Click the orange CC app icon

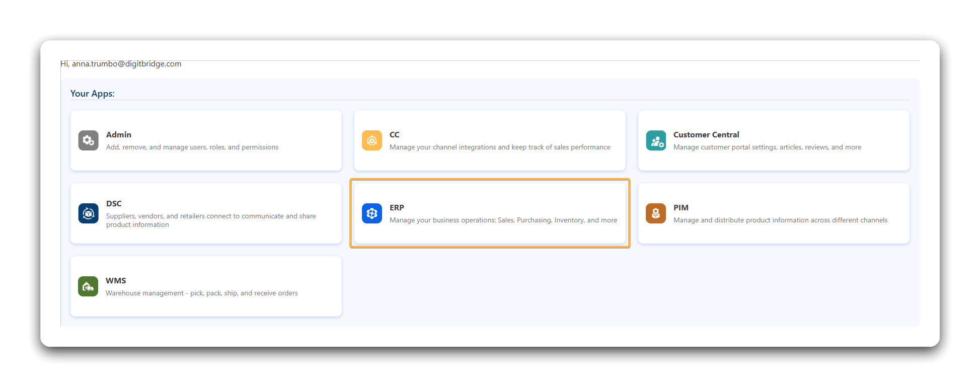click(371, 140)
